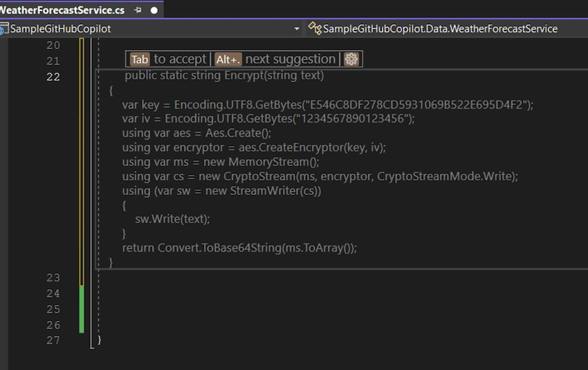
Task: Click the project icon beside SampleGitHubCopilot
Action: pyautogui.click(x=4, y=29)
